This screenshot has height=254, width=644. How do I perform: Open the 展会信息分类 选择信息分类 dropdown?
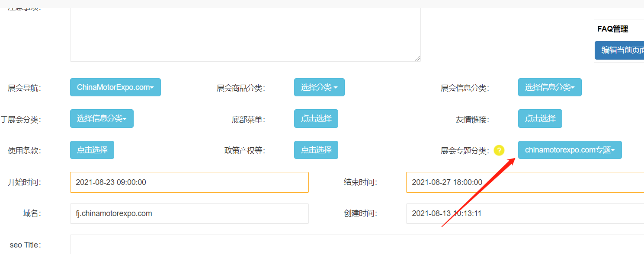click(x=549, y=87)
